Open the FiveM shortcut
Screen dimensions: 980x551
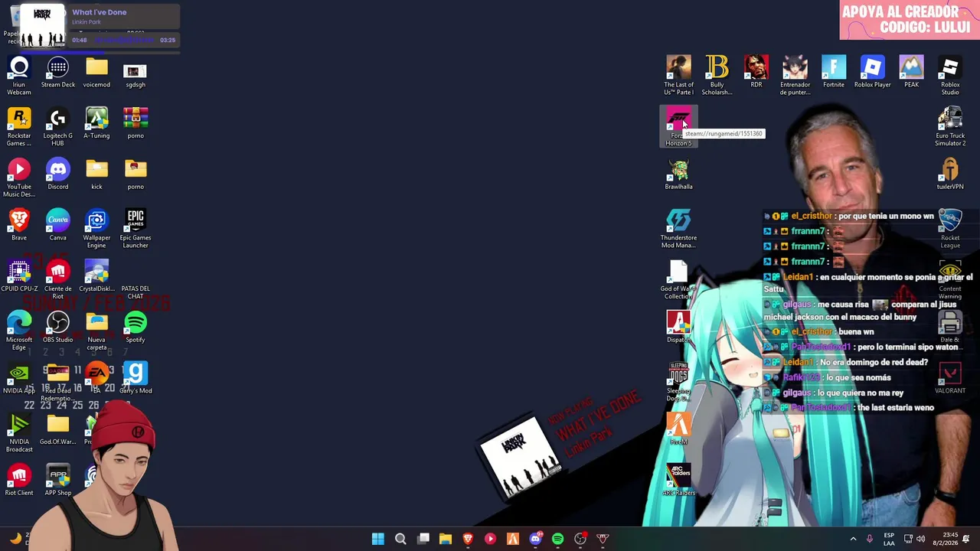[679, 429]
